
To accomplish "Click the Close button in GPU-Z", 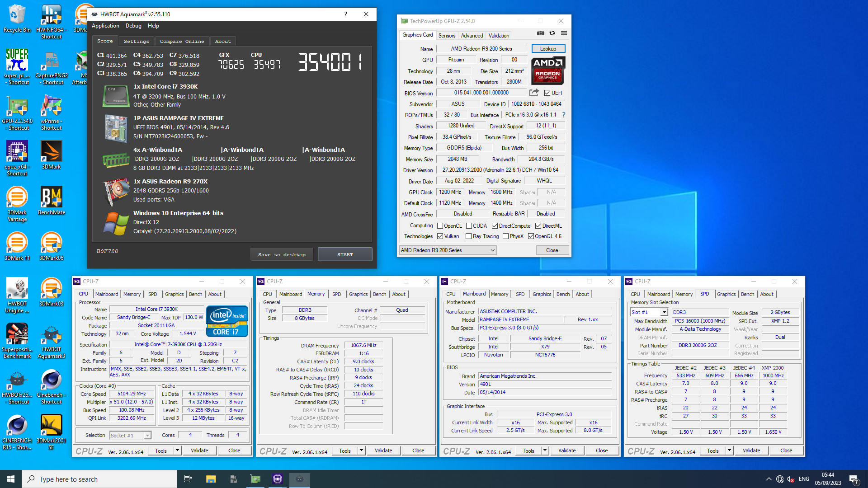I will click(x=552, y=250).
